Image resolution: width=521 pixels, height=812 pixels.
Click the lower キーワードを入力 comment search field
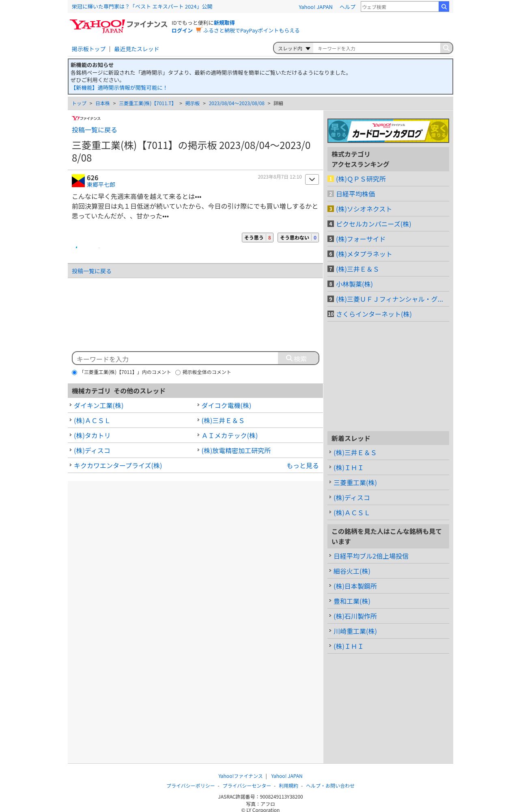pos(175,358)
